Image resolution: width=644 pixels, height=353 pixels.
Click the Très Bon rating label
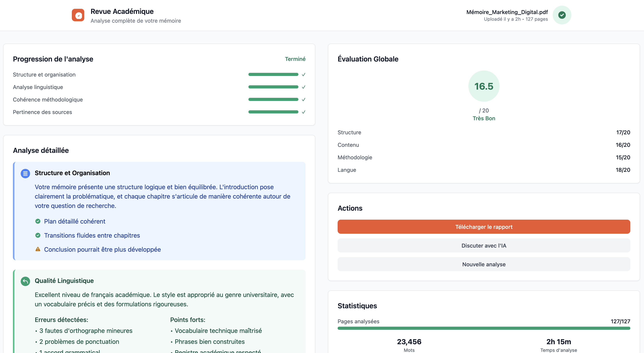point(484,118)
